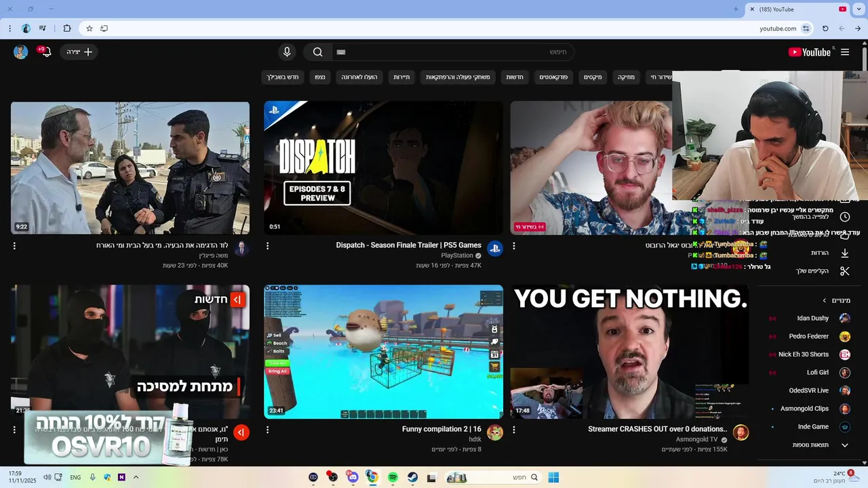
Task: Open volume control in system tray
Action: (47, 477)
